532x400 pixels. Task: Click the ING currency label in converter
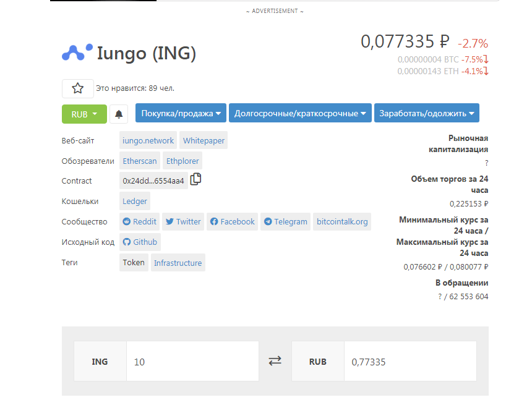(100, 362)
